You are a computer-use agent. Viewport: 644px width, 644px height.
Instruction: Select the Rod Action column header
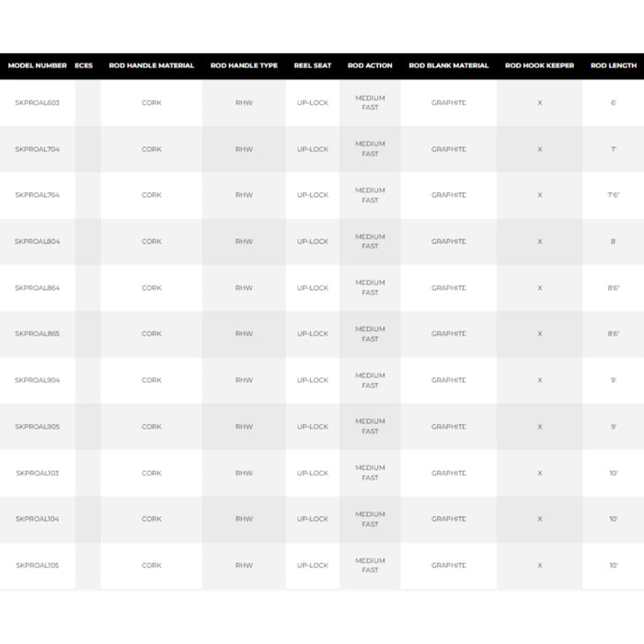tap(370, 66)
